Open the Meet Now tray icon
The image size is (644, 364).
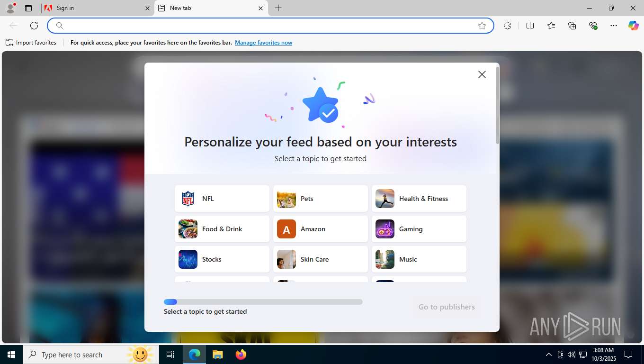coord(560,355)
